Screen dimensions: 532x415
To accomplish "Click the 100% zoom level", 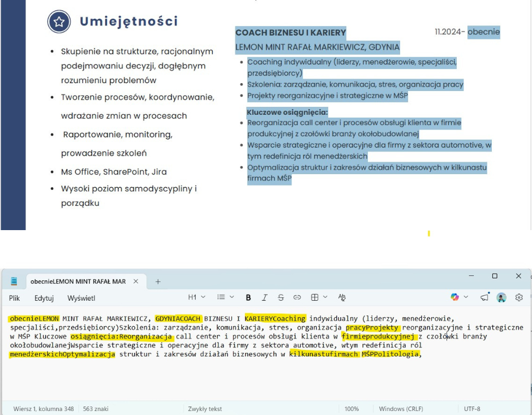I will tap(351, 409).
